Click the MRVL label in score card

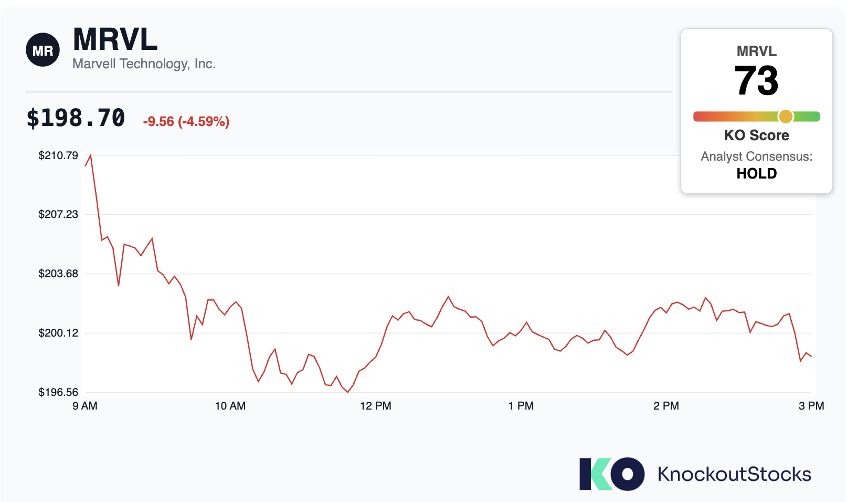point(756,51)
